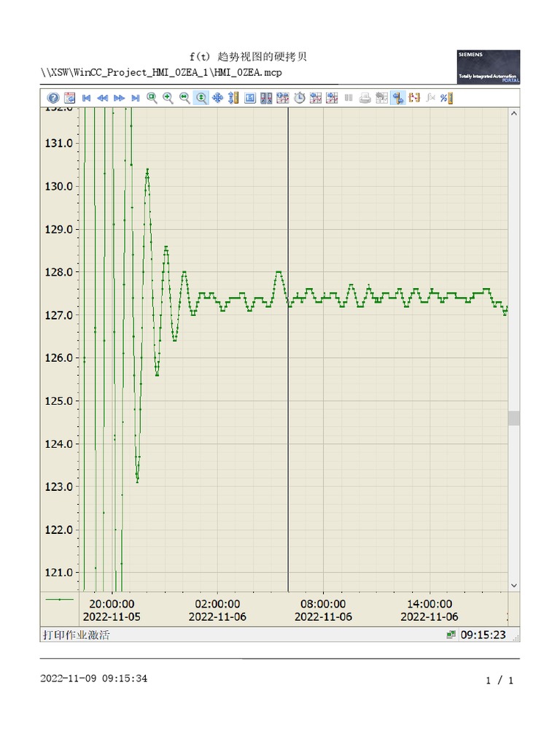
Task: Select the Move trend area tool
Action: 217,98
